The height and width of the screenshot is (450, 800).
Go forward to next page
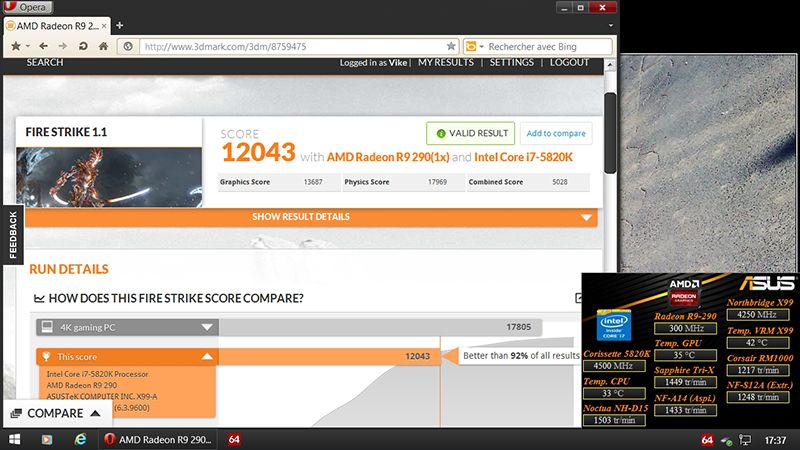tap(62, 46)
